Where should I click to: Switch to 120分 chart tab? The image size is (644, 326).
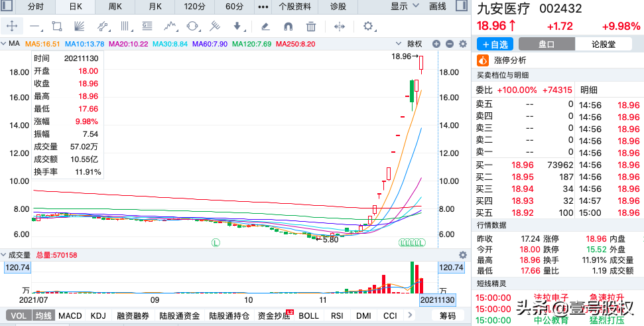tap(195, 7)
